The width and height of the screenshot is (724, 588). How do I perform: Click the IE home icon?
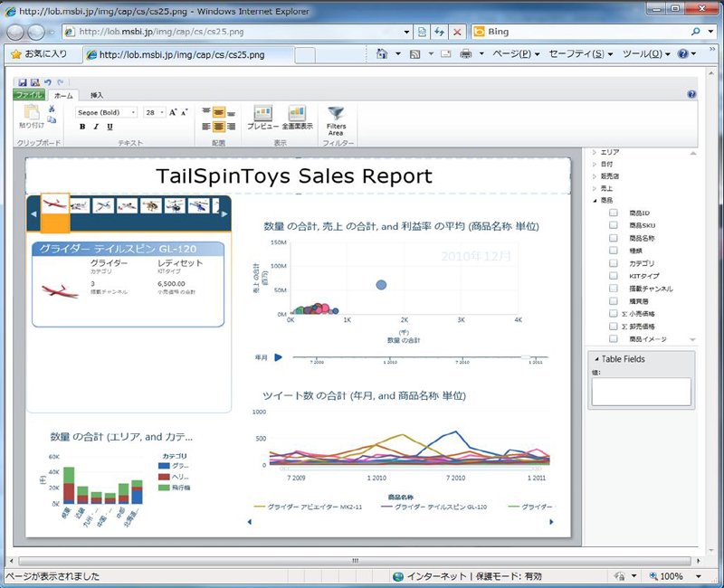pos(382,54)
